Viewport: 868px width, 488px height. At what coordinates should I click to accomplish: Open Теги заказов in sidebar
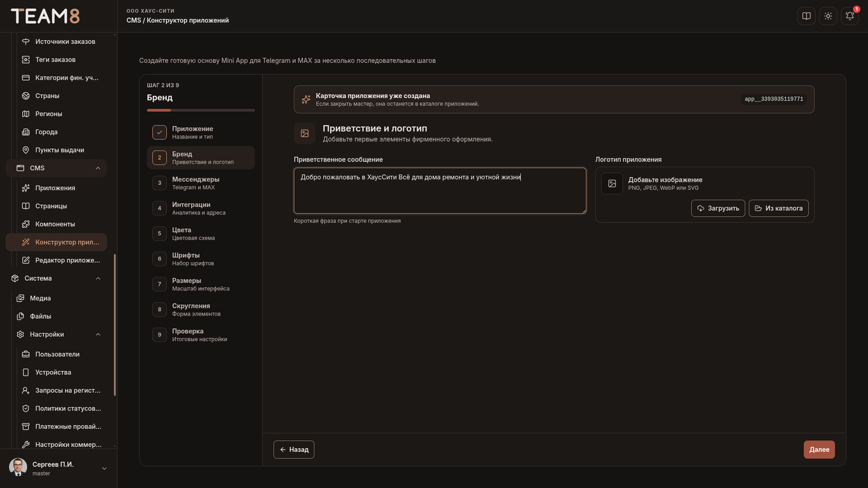click(x=56, y=60)
